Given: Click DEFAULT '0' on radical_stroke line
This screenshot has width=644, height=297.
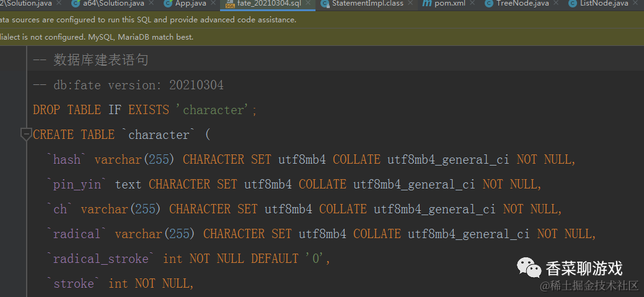Looking at the screenshot, I should 287,259.
